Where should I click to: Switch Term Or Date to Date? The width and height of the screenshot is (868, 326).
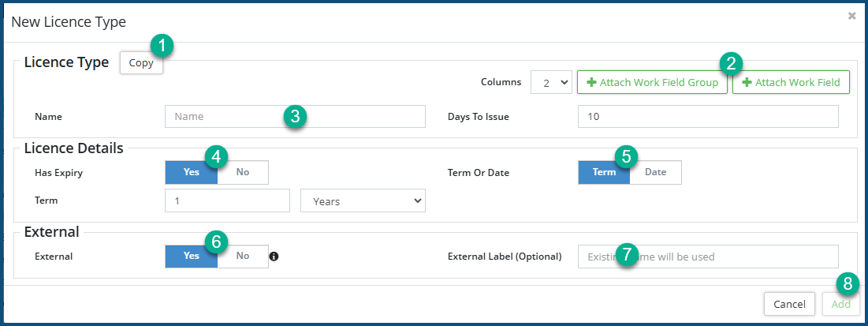(655, 172)
